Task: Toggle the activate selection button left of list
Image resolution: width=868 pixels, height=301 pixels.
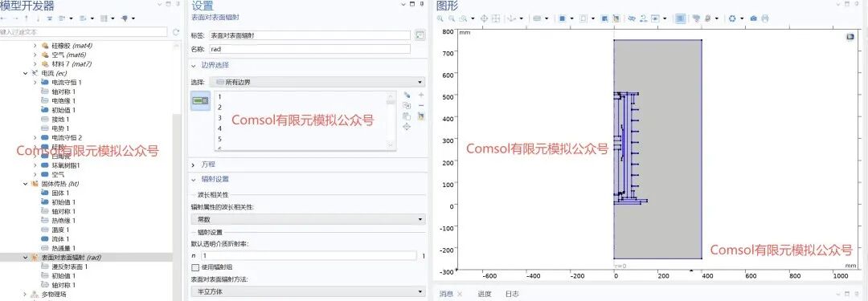Action: click(x=200, y=100)
